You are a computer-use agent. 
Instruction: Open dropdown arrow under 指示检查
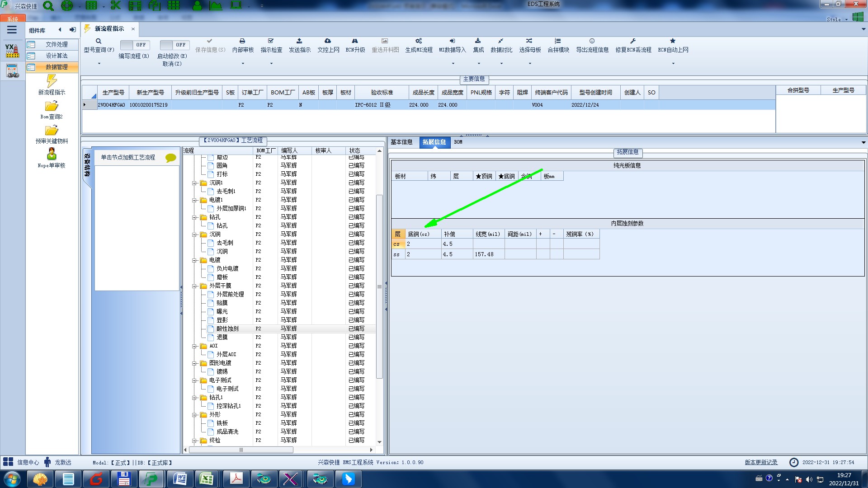271,64
